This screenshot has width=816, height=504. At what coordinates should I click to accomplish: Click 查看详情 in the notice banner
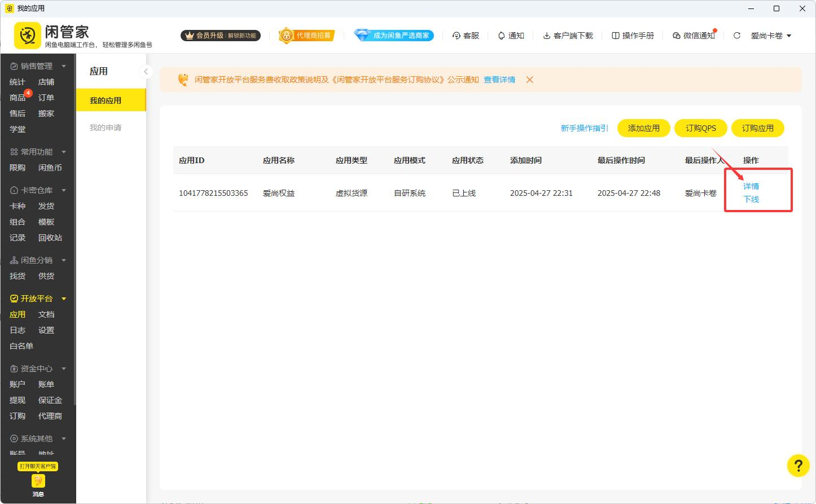[499, 80]
